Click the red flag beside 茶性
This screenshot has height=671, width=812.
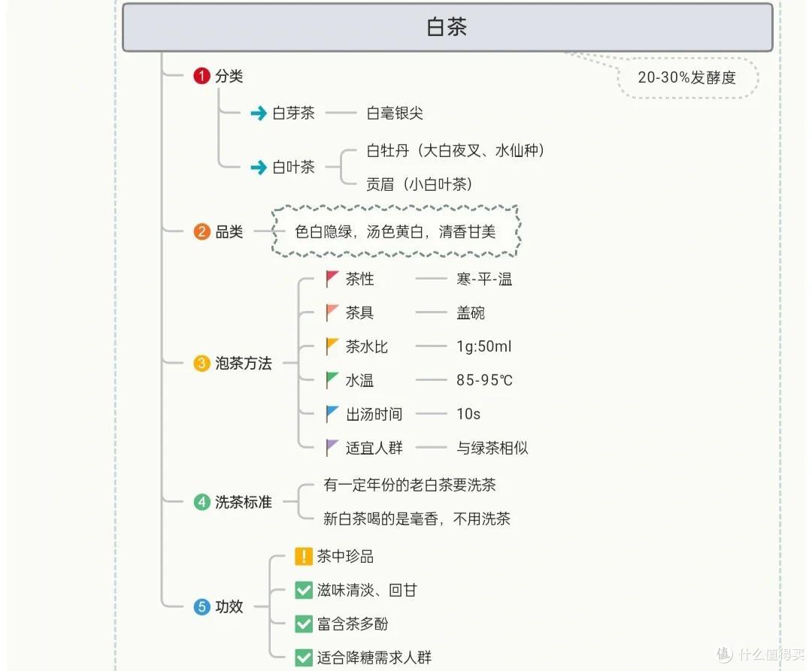click(x=332, y=279)
